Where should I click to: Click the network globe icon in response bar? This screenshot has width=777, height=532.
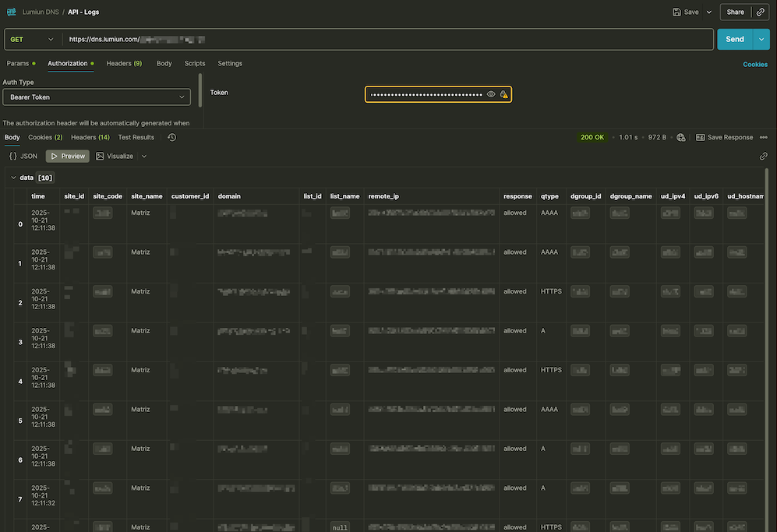coord(681,138)
